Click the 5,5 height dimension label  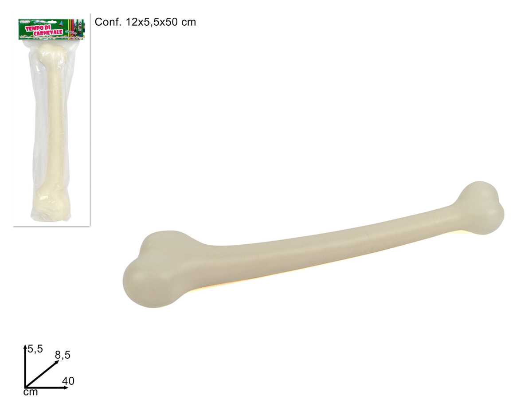(35, 349)
